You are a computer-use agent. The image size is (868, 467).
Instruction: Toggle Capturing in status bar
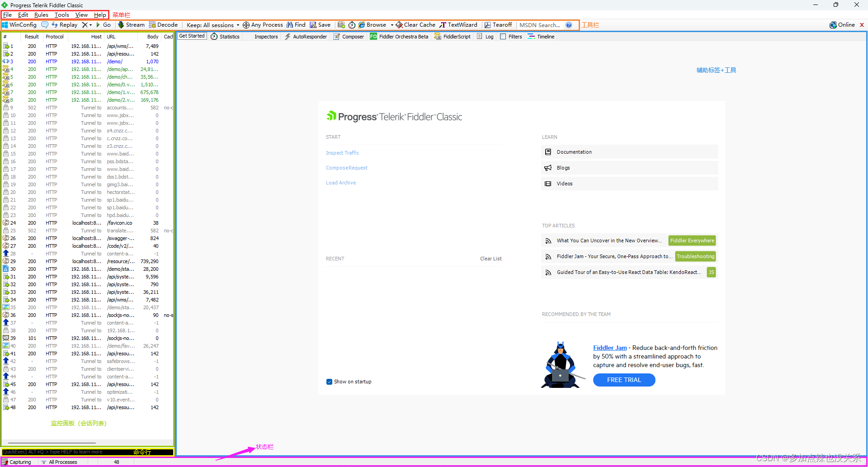click(x=17, y=462)
